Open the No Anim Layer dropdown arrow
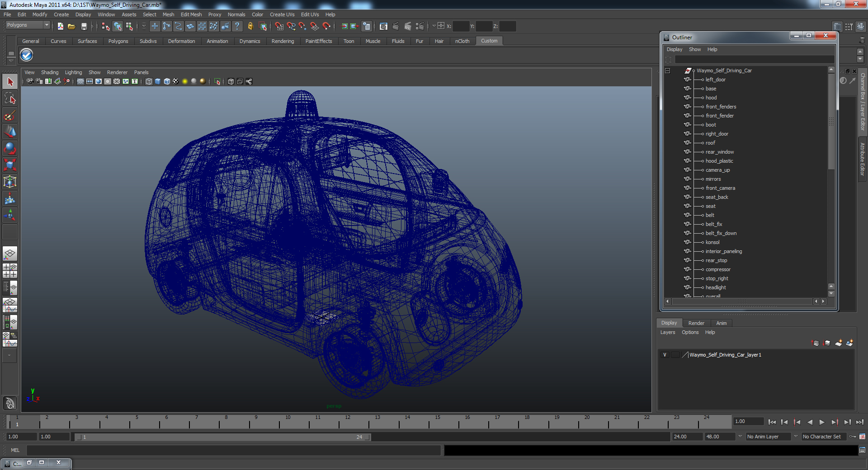 [740, 437]
